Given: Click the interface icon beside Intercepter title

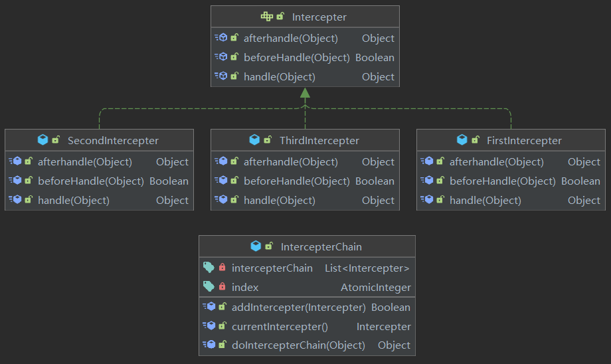Looking at the screenshot, I should [267, 17].
